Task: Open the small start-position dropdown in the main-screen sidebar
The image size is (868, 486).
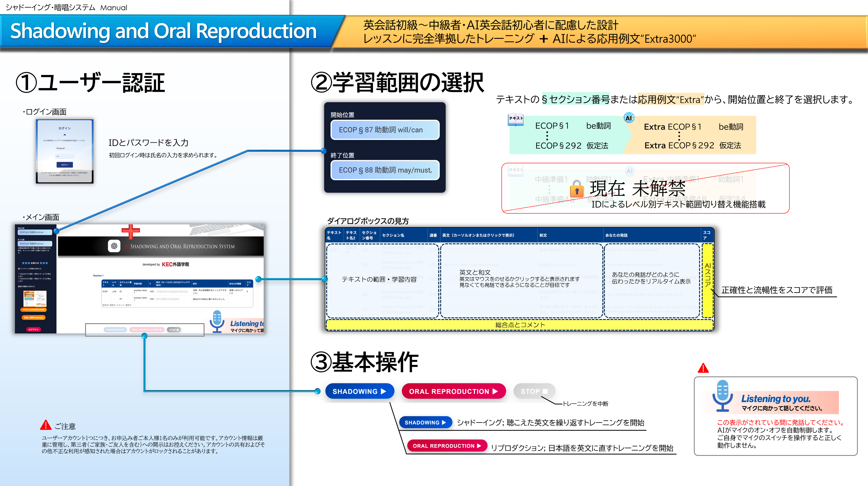Action: point(35,232)
